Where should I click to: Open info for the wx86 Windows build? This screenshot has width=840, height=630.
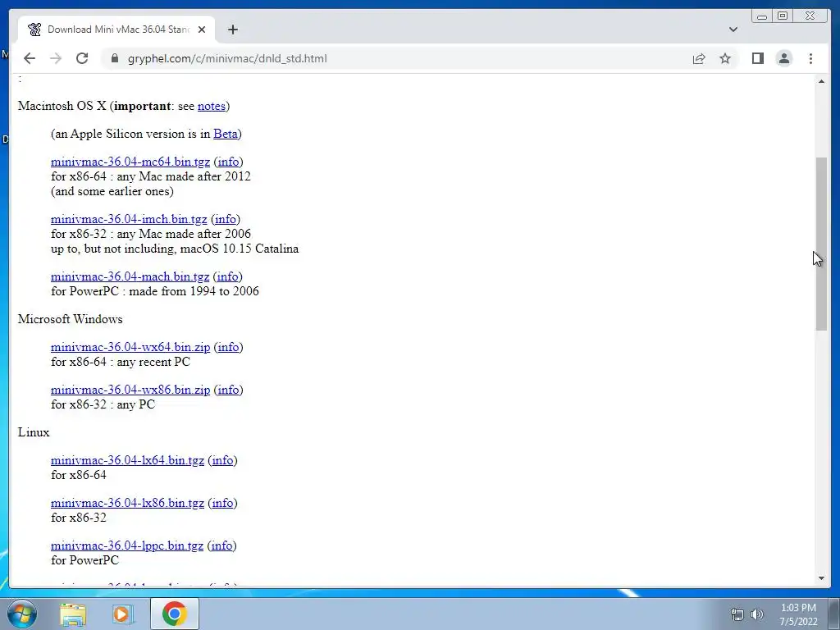coord(228,390)
